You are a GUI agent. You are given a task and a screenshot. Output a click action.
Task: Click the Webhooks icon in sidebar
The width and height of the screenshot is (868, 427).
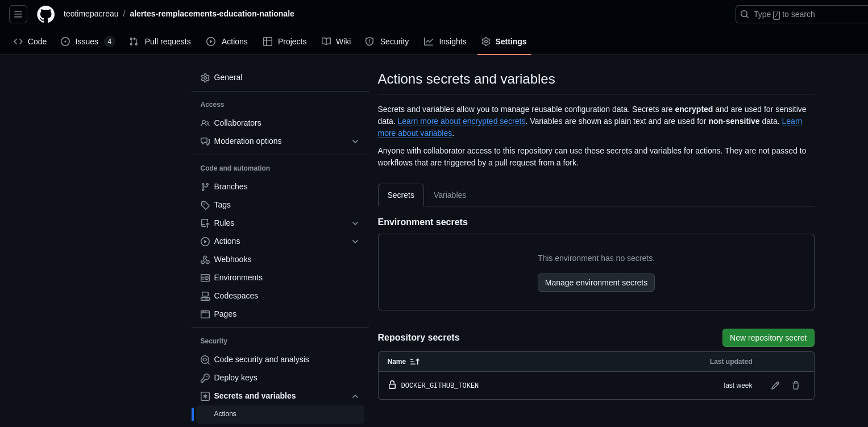click(205, 260)
